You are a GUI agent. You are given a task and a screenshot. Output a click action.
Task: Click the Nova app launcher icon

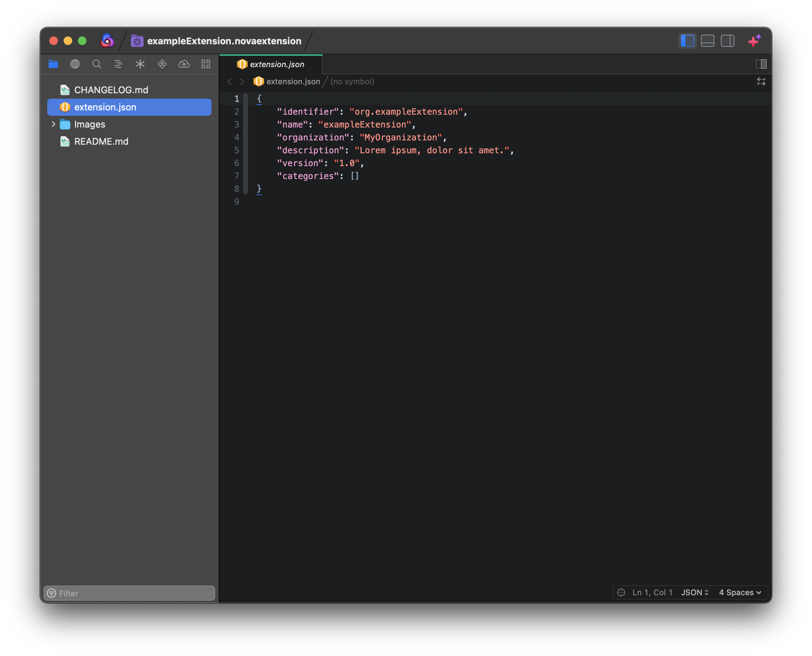[107, 41]
